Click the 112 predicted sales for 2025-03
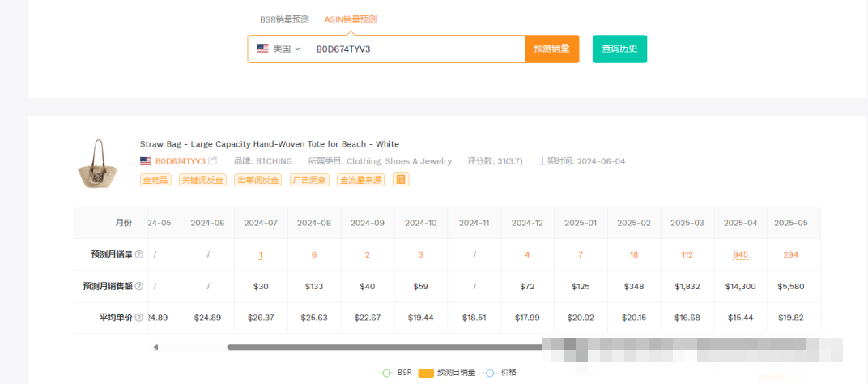Viewport: 868px width, 384px height. (x=687, y=255)
